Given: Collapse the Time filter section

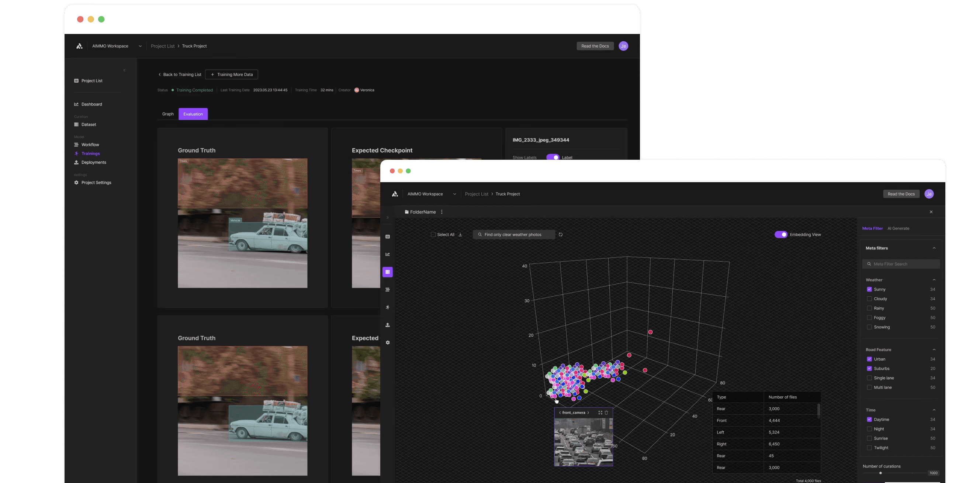Looking at the screenshot, I should click(x=934, y=410).
